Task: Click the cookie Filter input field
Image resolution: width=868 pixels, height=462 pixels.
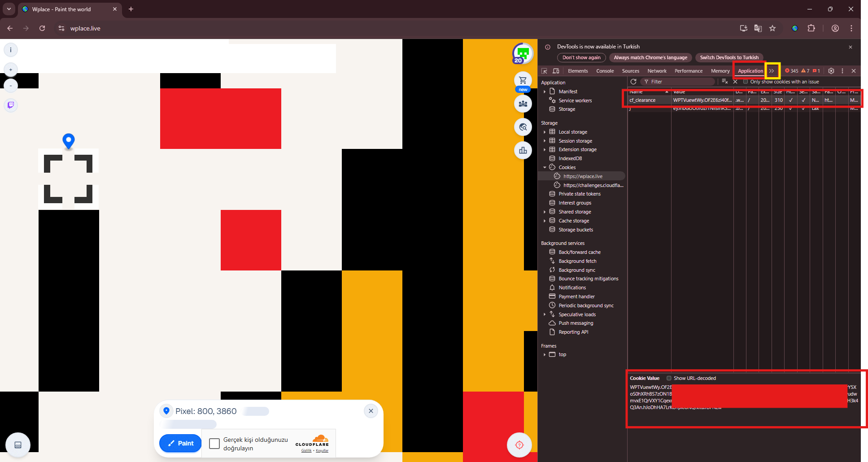Action: (677, 82)
